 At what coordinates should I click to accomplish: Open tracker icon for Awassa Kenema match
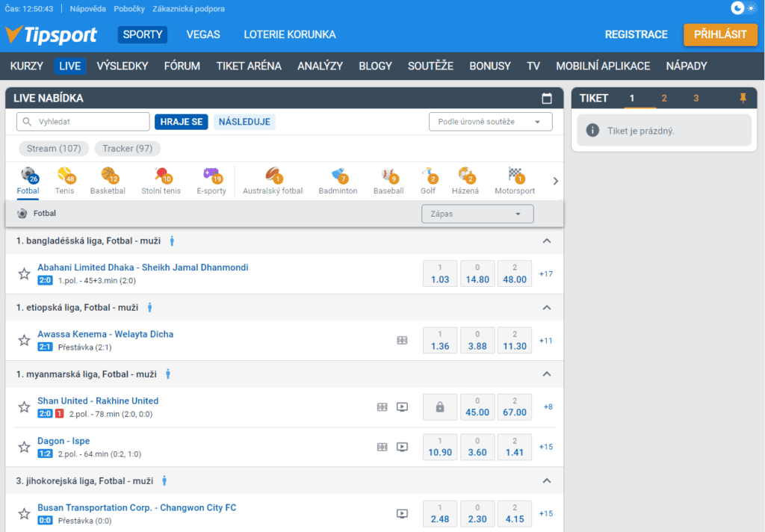point(402,340)
